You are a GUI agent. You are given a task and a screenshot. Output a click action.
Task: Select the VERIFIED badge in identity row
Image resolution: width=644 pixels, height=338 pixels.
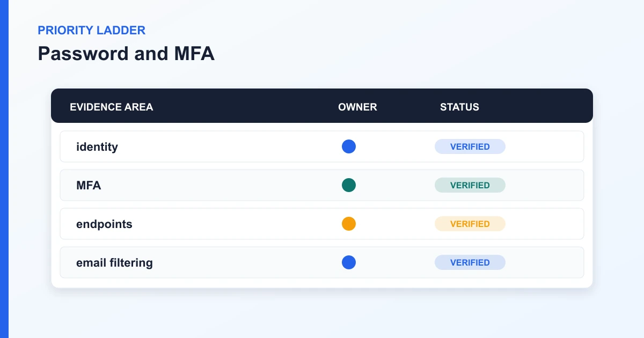pyautogui.click(x=470, y=146)
